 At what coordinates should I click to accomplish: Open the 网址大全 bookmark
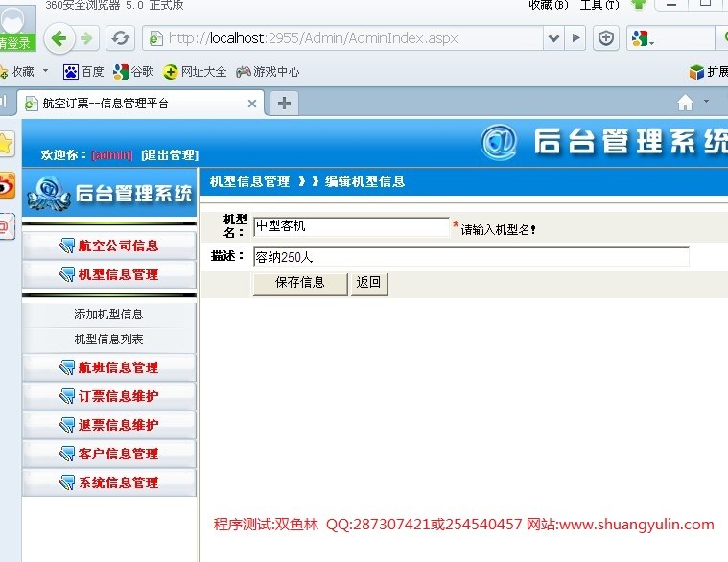pyautogui.click(x=195, y=72)
